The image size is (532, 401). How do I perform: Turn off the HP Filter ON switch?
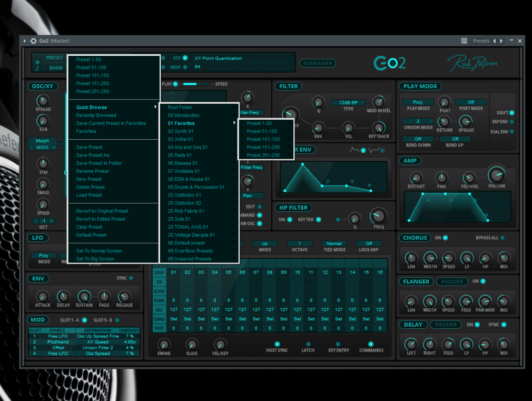(290, 220)
